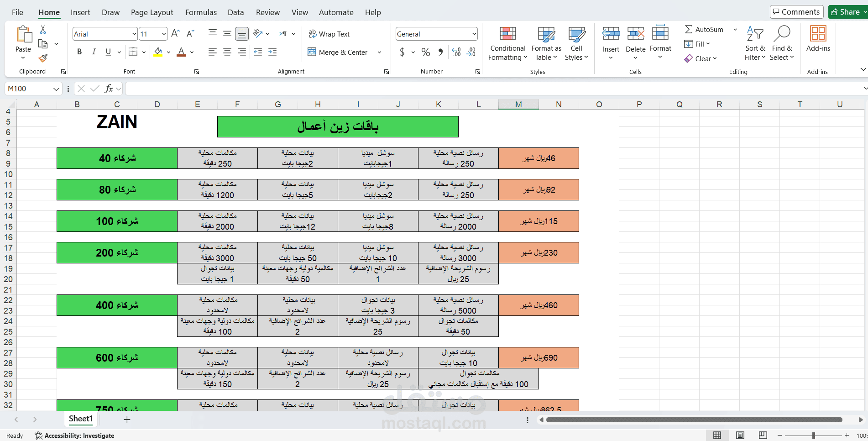
Task: Click the Format Painter brush icon
Action: point(43,58)
